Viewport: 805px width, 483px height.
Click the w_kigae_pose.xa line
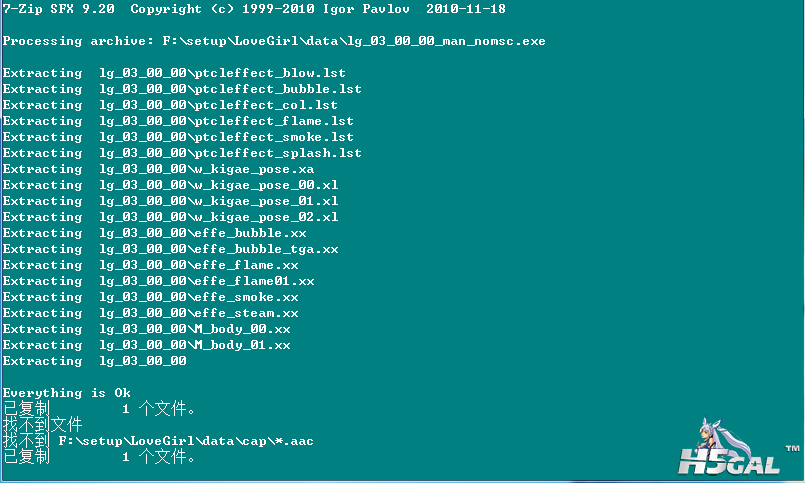click(x=158, y=169)
